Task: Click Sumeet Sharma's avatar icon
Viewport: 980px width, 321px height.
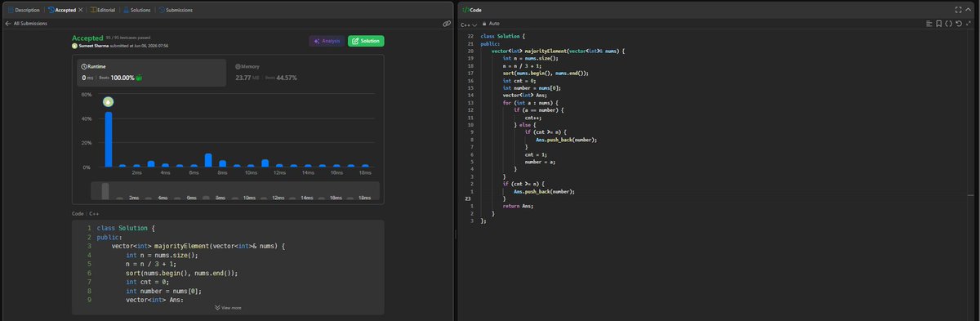Action: pyautogui.click(x=75, y=46)
